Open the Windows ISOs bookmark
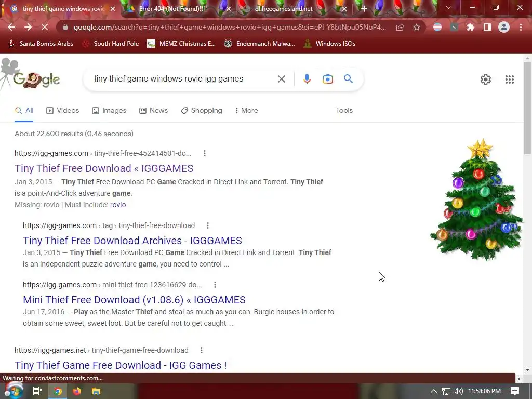Screen dimensions: 532x399 [x=329, y=44]
